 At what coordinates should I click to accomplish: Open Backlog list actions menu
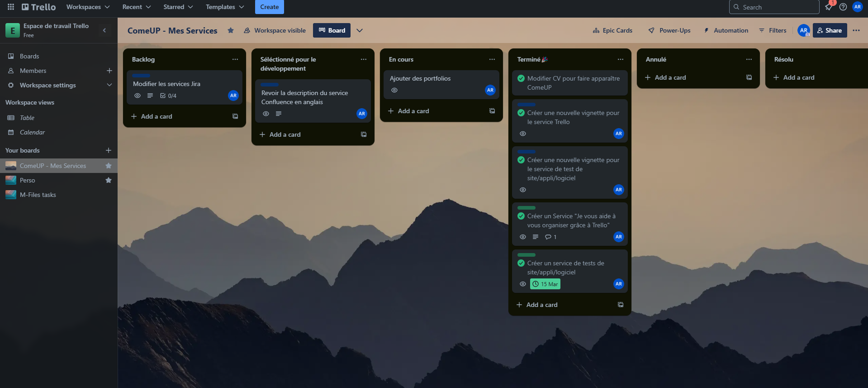point(235,59)
